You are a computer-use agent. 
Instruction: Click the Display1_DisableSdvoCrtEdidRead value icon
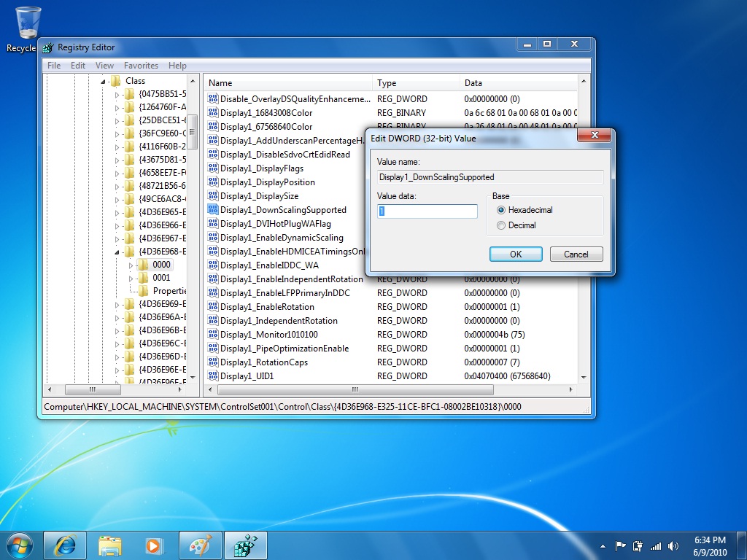pos(213,155)
